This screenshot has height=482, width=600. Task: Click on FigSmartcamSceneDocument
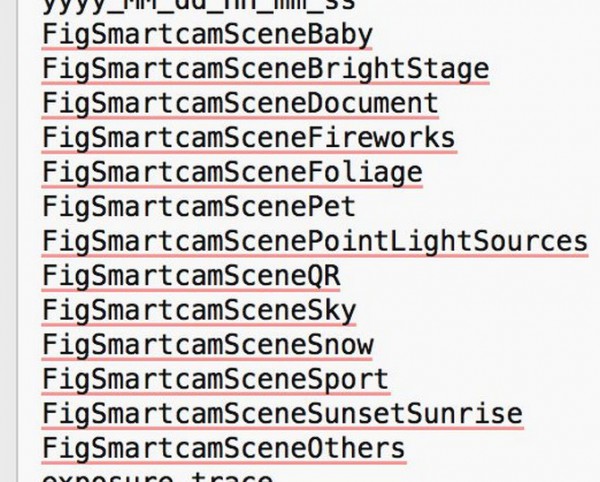pos(240,103)
